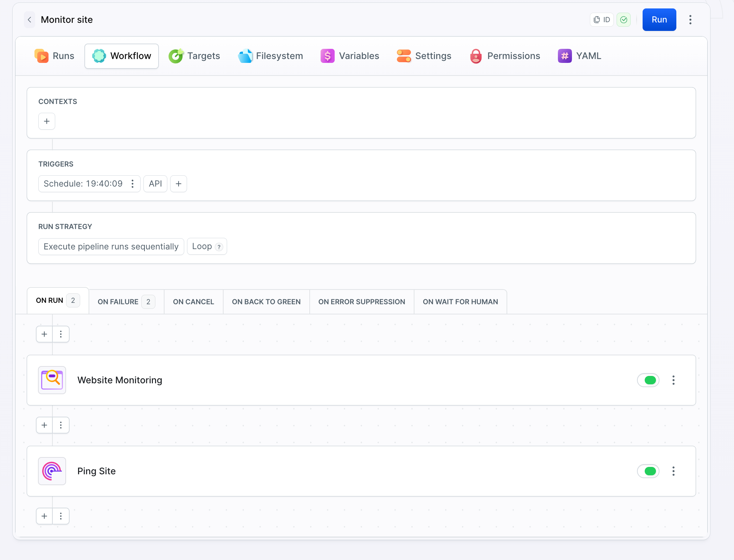Go to the Variables tab
Image resolution: width=734 pixels, height=560 pixels.
point(350,56)
